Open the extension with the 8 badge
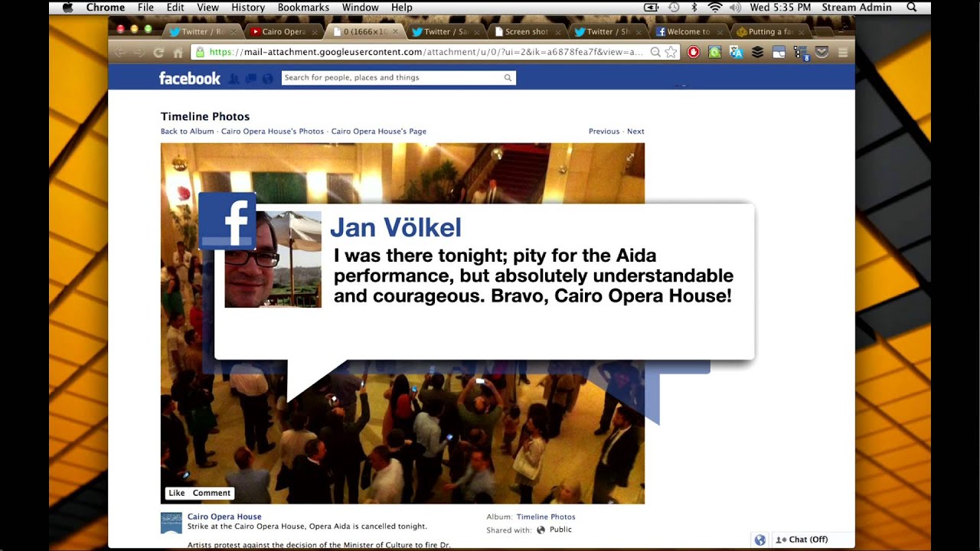980x551 pixels. tap(801, 52)
